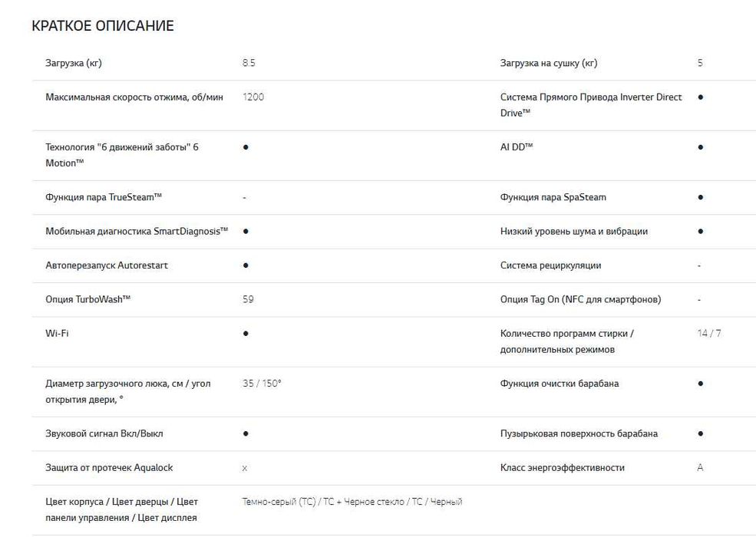Click the Autorestart feature dot

[x=246, y=265]
